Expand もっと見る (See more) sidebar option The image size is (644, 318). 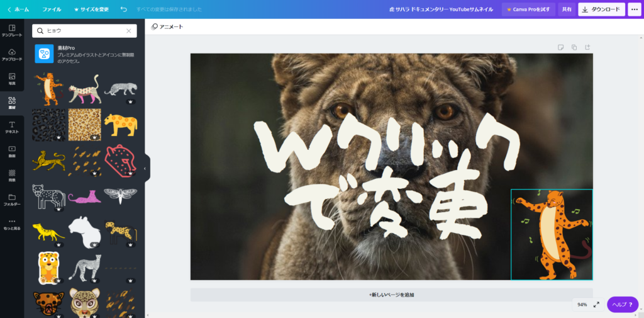tap(12, 224)
